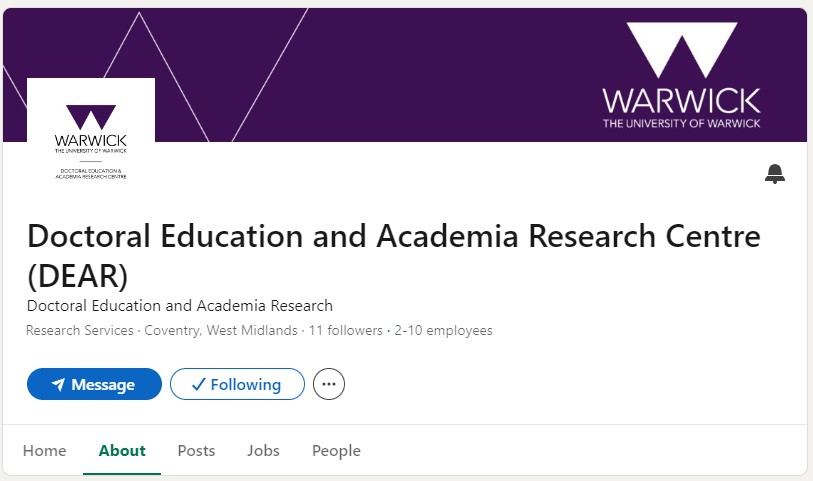
Task: Open the three-dot more options menu
Action: [x=329, y=384]
